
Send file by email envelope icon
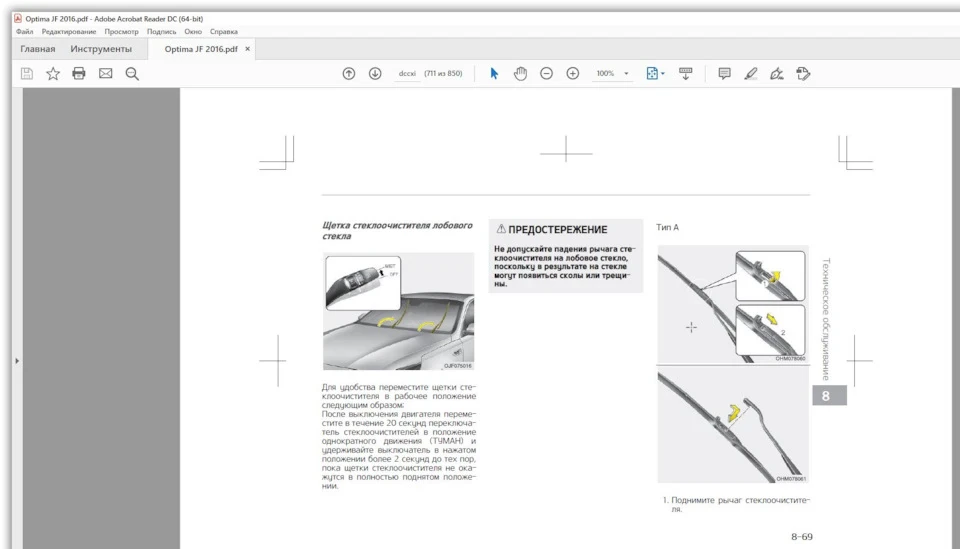tap(105, 74)
